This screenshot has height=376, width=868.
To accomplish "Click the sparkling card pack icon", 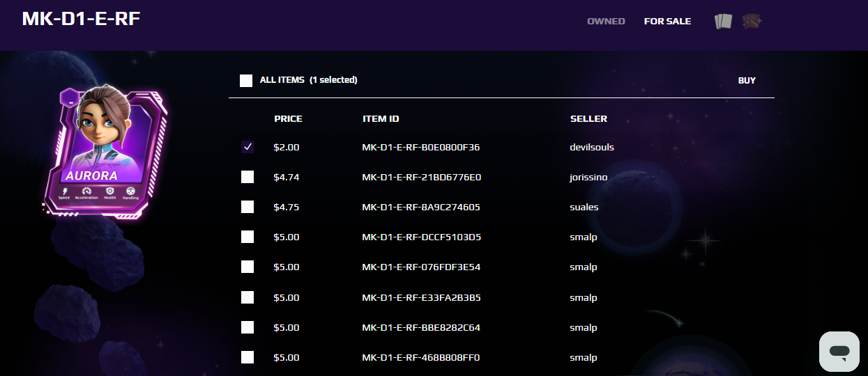I will [752, 22].
